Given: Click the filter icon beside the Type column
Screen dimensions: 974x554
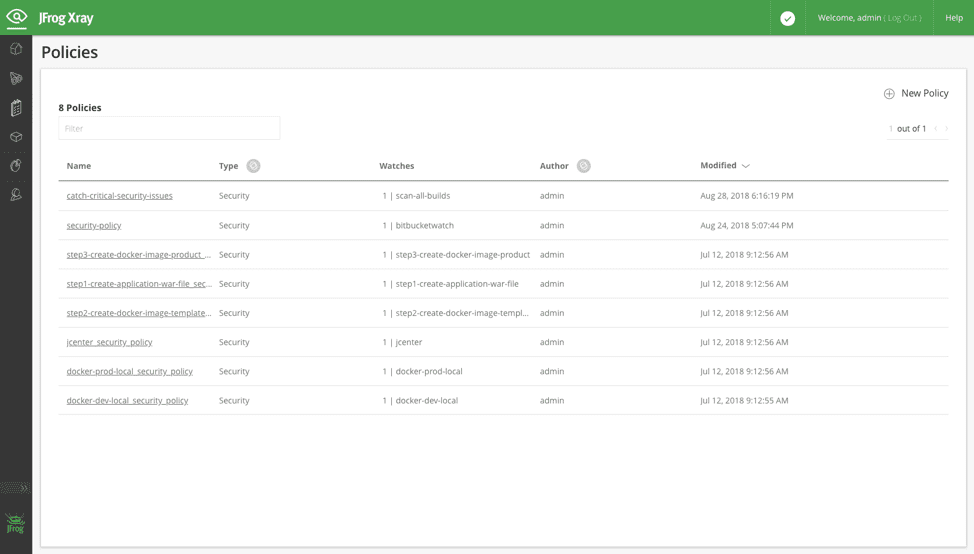Looking at the screenshot, I should click(x=254, y=166).
